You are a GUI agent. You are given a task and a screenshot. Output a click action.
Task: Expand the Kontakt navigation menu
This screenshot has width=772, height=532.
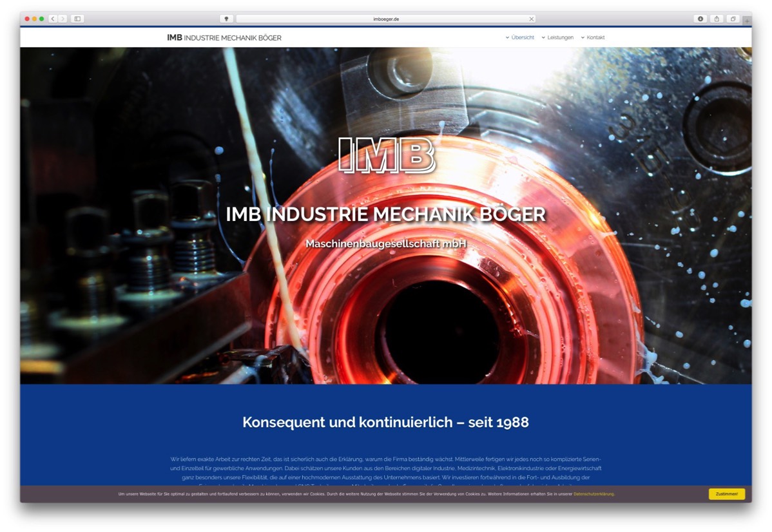coord(595,37)
